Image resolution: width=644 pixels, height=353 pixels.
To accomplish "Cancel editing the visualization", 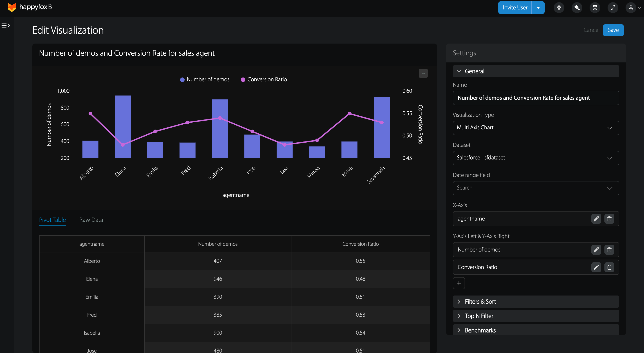I will [591, 30].
